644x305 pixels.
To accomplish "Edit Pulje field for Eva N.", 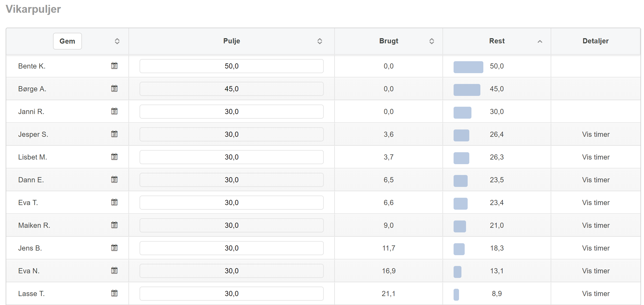I will point(232,271).
